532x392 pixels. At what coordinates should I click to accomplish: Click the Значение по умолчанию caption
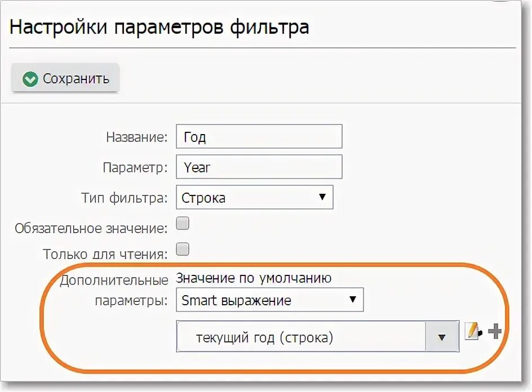[x=254, y=278]
